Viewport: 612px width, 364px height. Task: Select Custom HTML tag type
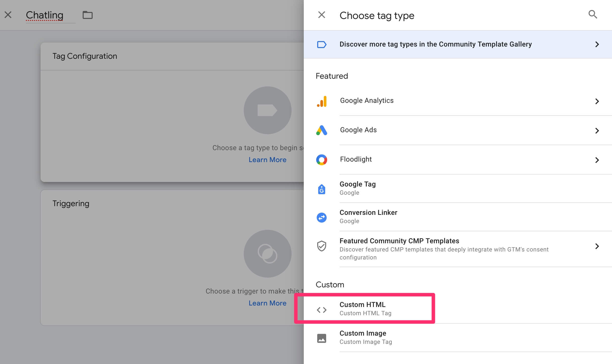pyautogui.click(x=458, y=309)
